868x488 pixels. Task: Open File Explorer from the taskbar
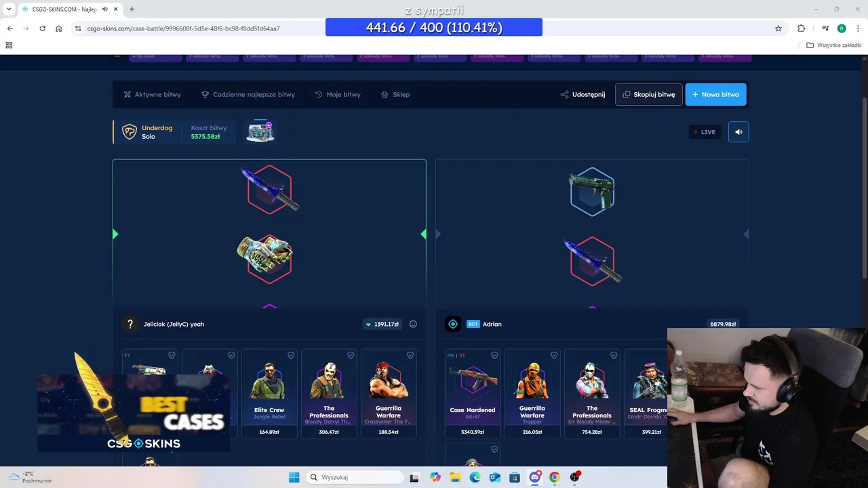click(x=455, y=477)
